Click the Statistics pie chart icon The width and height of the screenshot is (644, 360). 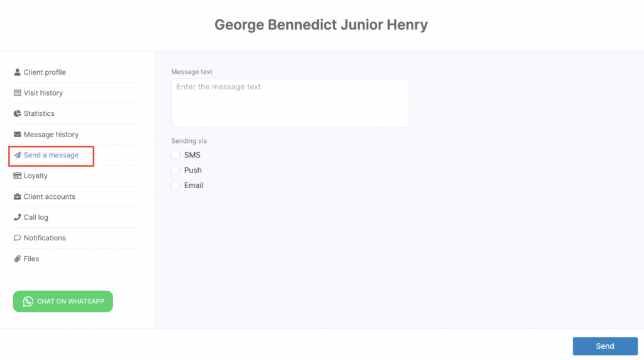pos(18,114)
